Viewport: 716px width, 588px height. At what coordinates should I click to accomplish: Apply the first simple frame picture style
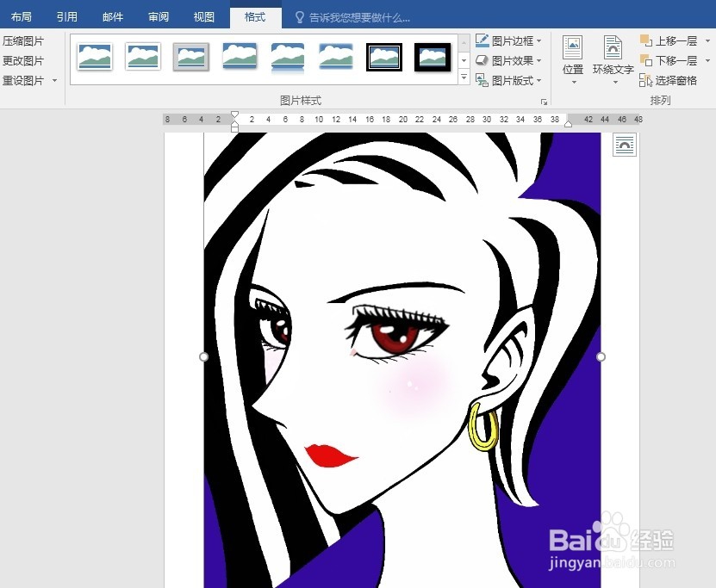point(95,57)
